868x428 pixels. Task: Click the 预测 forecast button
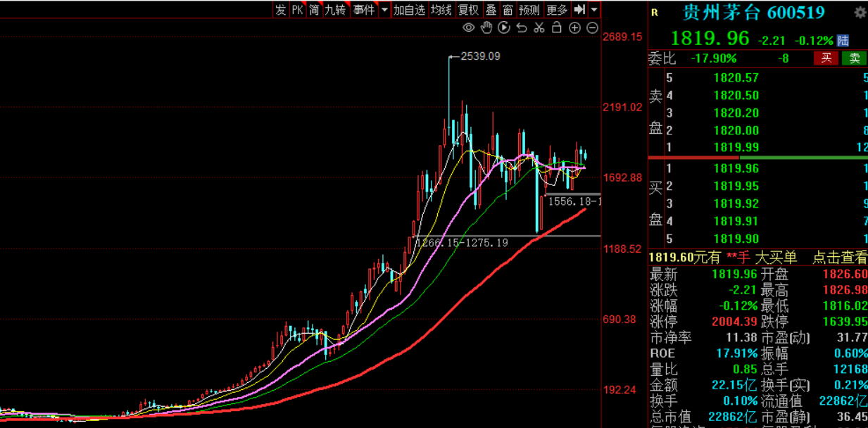pos(529,9)
